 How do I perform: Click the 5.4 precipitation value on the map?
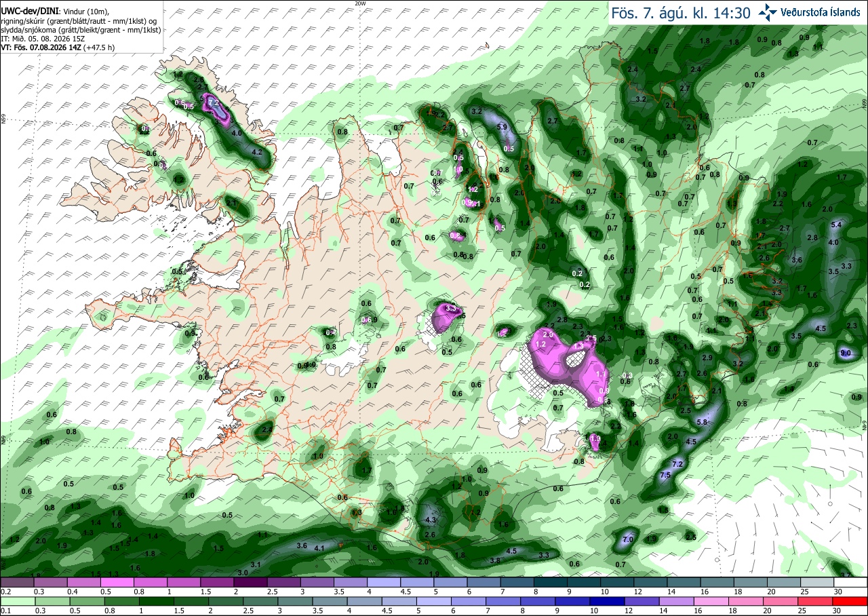coord(836,225)
